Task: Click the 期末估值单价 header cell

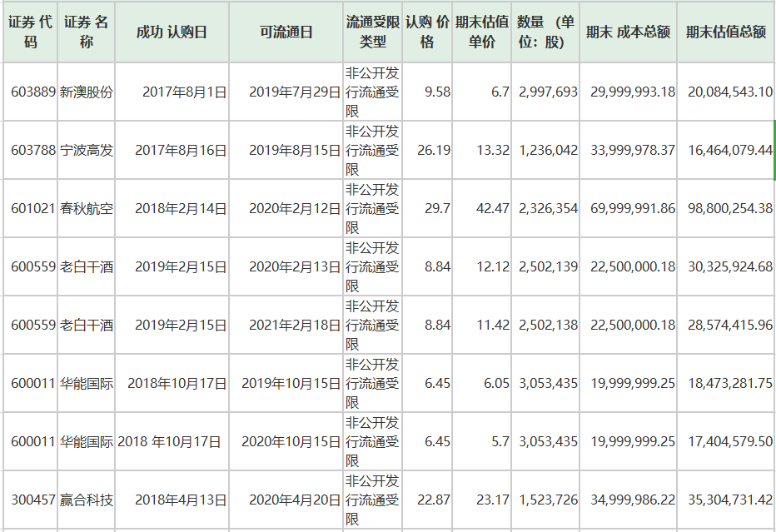Action: pyautogui.click(x=481, y=32)
